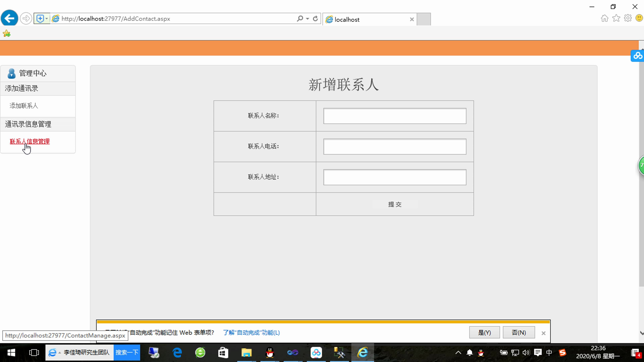The height and width of the screenshot is (362, 644).
Task: Open the address bar search dropdown arrow
Action: click(x=308, y=18)
